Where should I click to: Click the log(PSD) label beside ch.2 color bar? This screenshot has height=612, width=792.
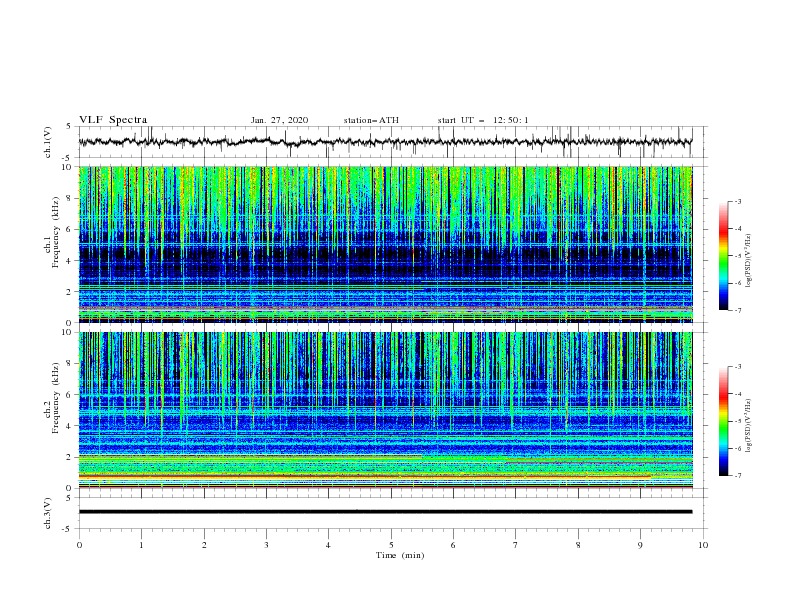(748, 426)
